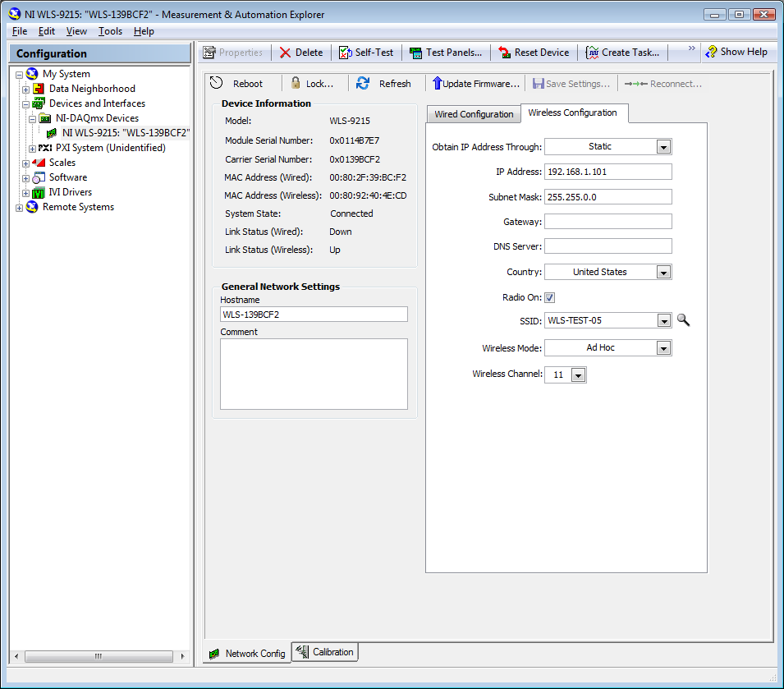The image size is (784, 689).
Task: Toggle the Radio On checkbox
Action: point(550,298)
